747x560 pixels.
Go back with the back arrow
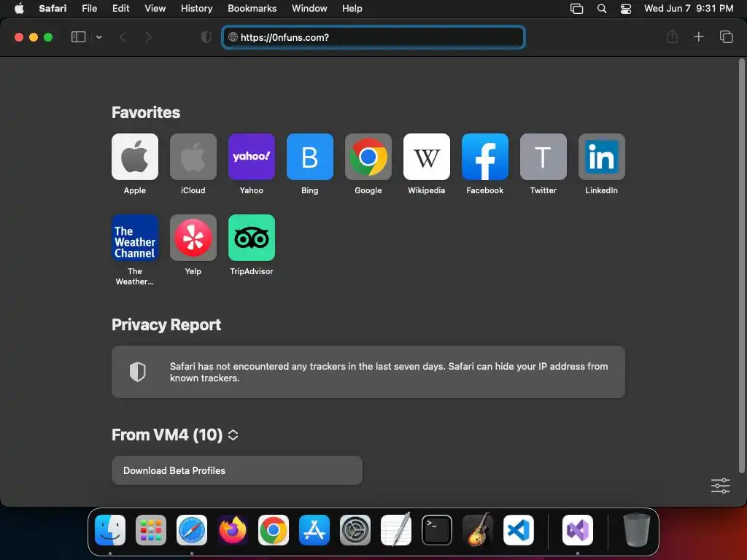click(123, 37)
